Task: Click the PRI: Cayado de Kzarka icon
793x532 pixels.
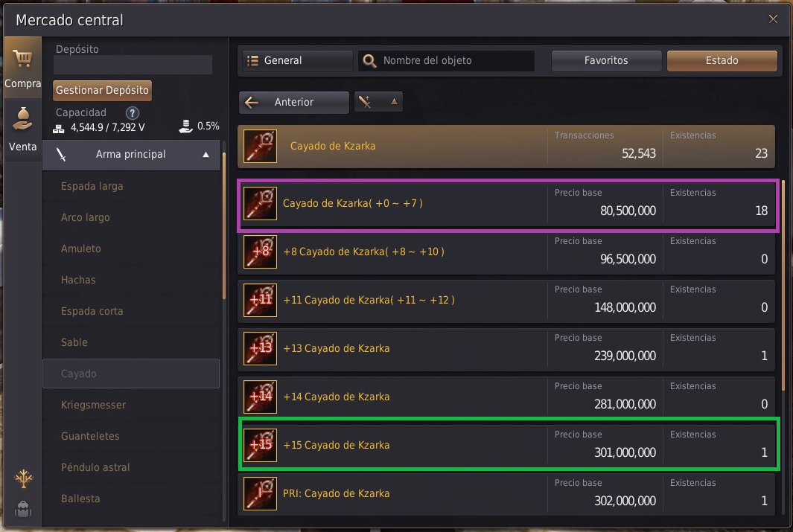Action: pos(260,493)
